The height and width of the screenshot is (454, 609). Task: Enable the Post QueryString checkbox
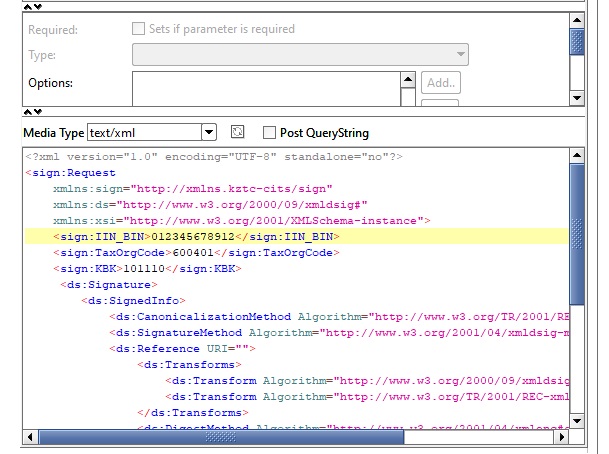[269, 132]
